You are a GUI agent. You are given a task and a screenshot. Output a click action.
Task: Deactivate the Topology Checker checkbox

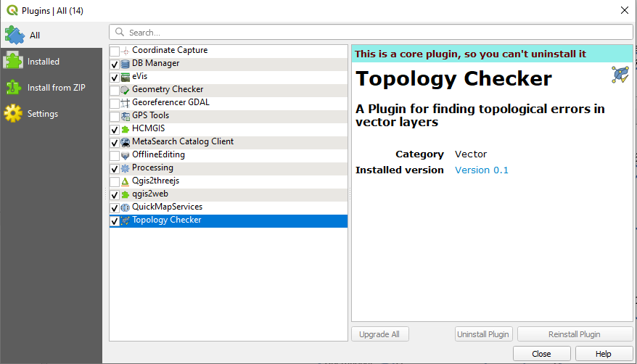pos(115,220)
